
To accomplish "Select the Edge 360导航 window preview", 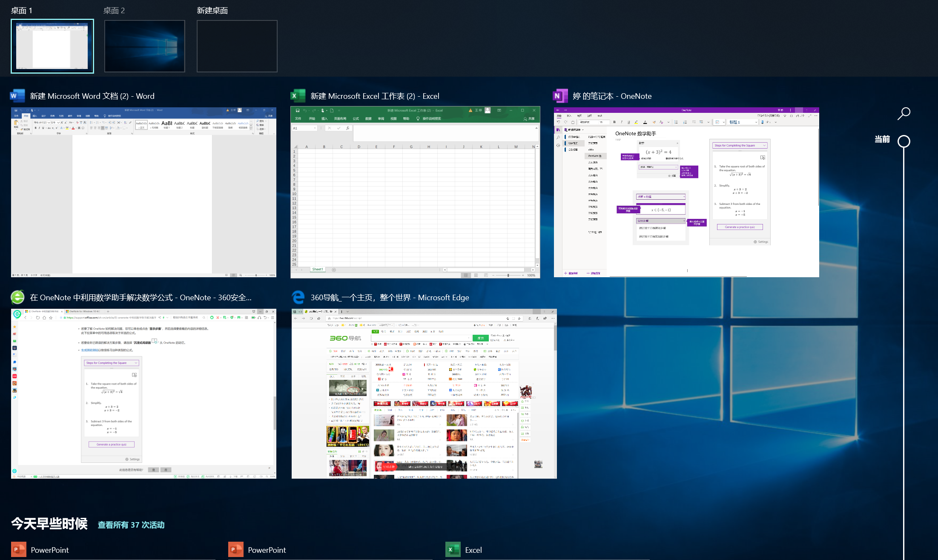I will click(x=424, y=393).
